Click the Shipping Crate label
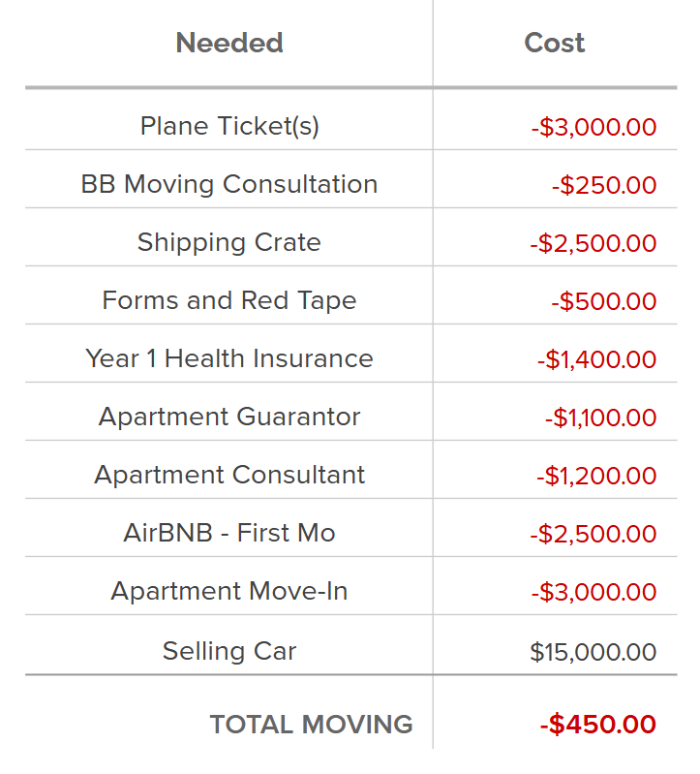The width and height of the screenshot is (700, 774). point(229,242)
